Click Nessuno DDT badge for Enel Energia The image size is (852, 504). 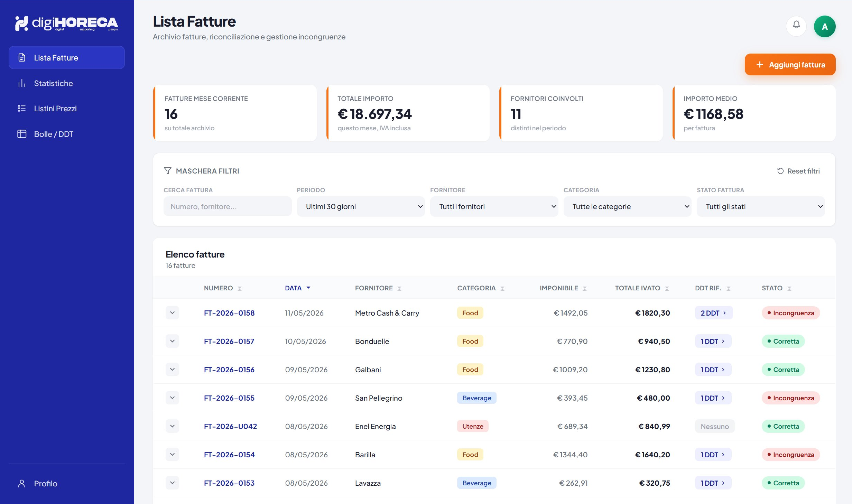[x=714, y=426]
